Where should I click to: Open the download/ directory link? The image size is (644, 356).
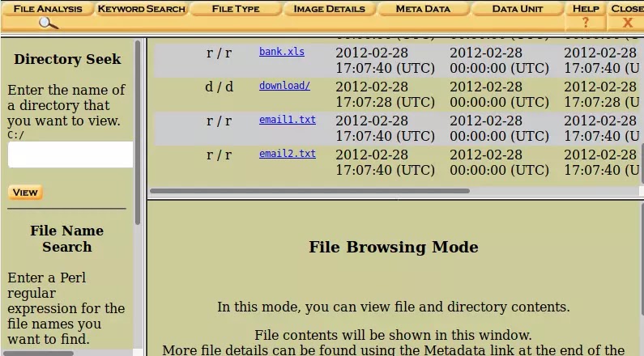click(x=284, y=86)
